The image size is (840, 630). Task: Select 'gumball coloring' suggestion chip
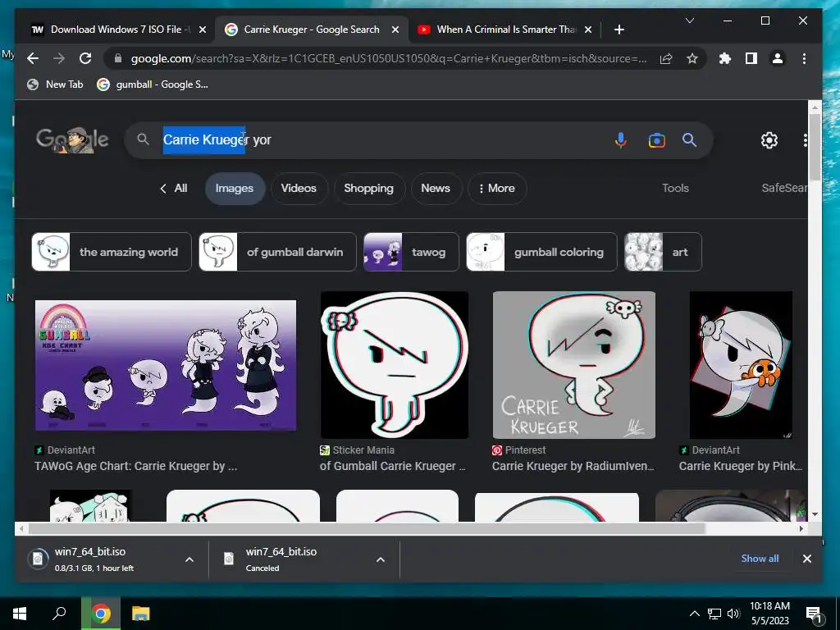(x=541, y=252)
